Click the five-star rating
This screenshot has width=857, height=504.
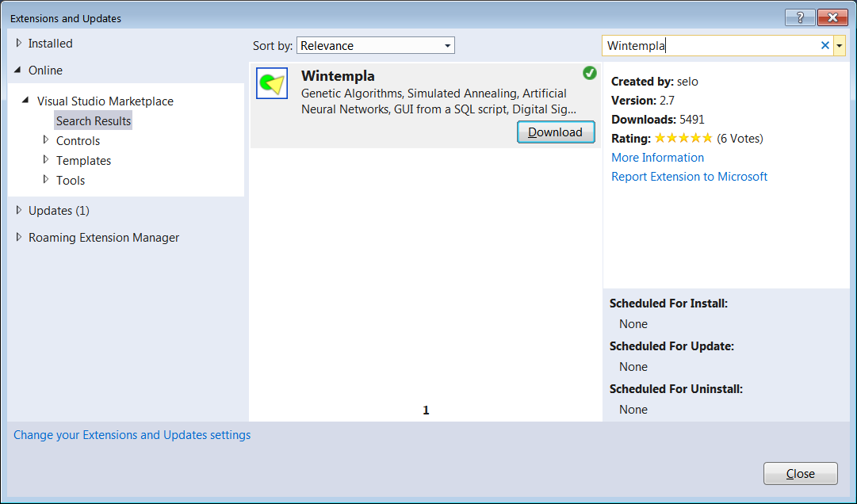[x=683, y=138]
